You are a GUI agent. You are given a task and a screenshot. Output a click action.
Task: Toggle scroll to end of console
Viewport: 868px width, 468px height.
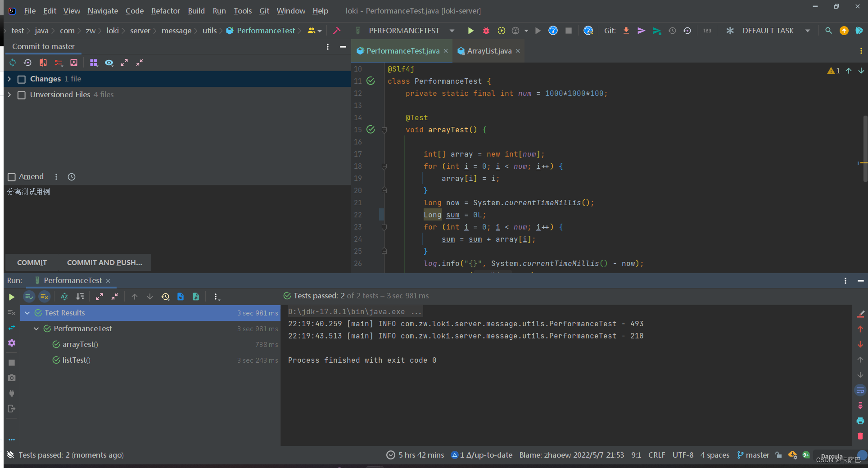860,405
